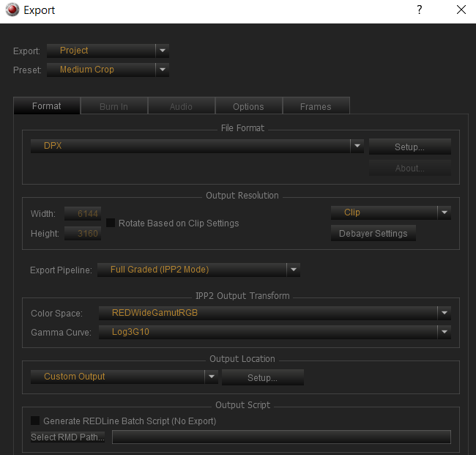Viewport: 476px width, 455px height.
Task: Click the Width field showing 6144
Action: point(83,213)
